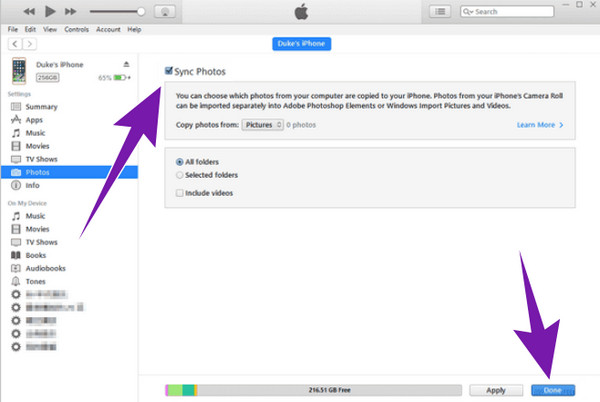The image size is (600, 402).
Task: Click the Duke's iPhone device button
Action: pyautogui.click(x=302, y=44)
